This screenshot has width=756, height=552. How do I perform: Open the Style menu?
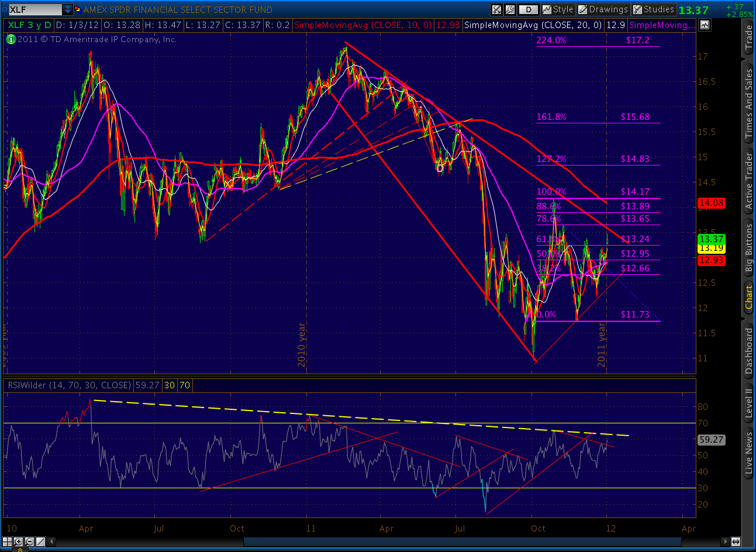pyautogui.click(x=558, y=9)
